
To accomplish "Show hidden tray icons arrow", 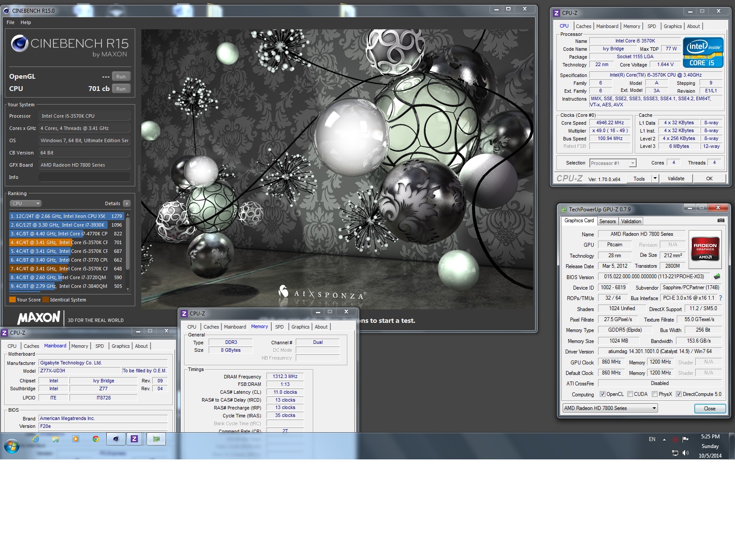I will click(x=664, y=440).
